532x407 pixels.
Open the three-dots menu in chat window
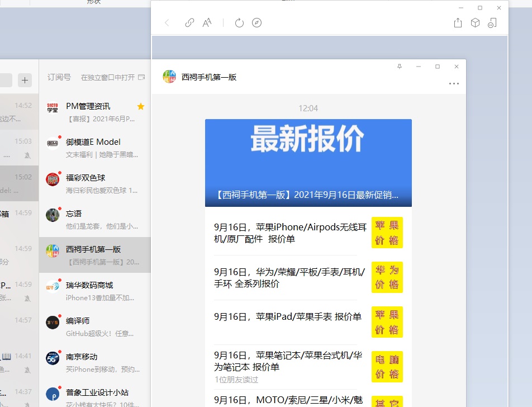(454, 83)
